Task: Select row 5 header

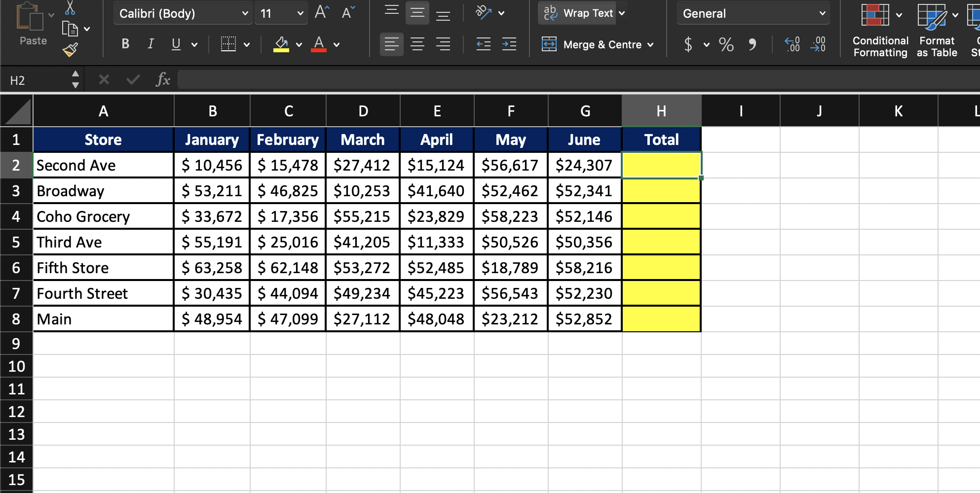Action: [x=16, y=242]
